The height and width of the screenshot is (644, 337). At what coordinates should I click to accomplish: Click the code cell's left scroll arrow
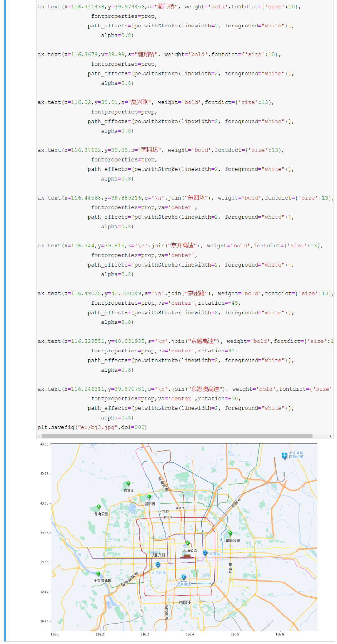[x=39, y=436]
